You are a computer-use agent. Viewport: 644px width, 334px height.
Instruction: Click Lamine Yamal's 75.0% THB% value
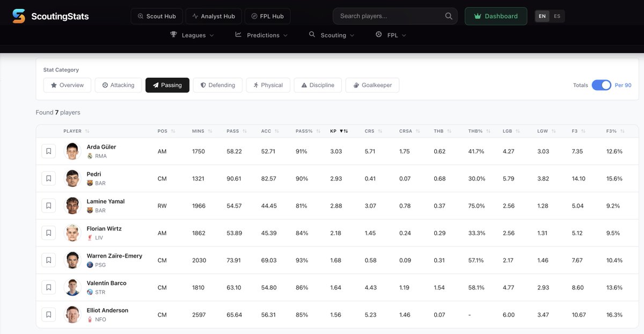coord(477,206)
